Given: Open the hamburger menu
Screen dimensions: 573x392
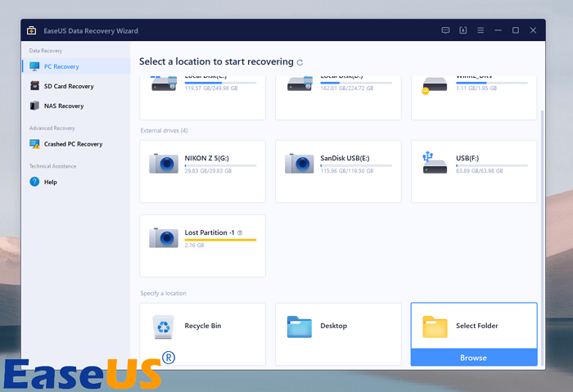Looking at the screenshot, I should [x=481, y=30].
